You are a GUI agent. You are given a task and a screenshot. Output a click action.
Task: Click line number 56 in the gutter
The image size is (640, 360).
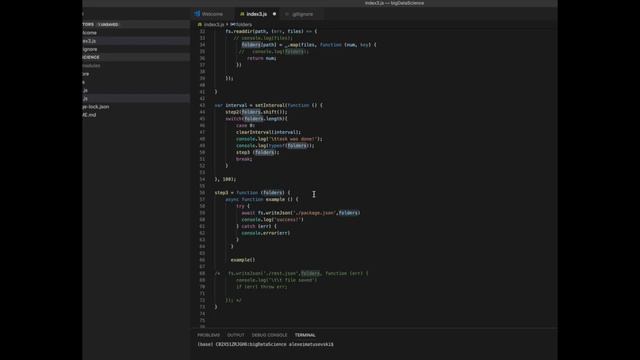(202, 193)
